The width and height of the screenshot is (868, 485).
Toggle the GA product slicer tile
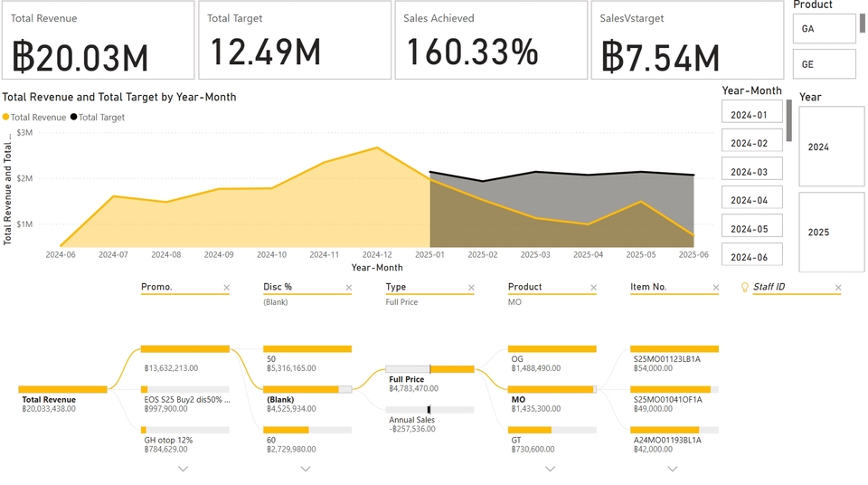824,29
